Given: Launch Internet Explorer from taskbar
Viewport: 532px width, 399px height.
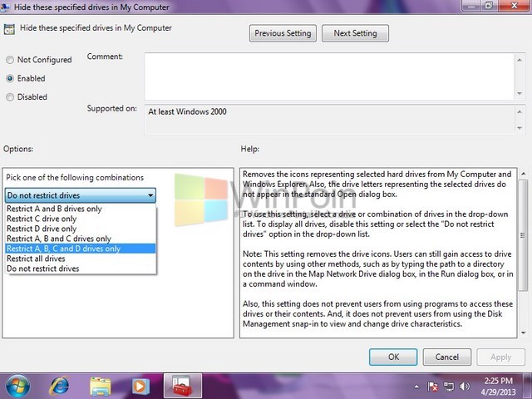Looking at the screenshot, I should click(x=59, y=386).
